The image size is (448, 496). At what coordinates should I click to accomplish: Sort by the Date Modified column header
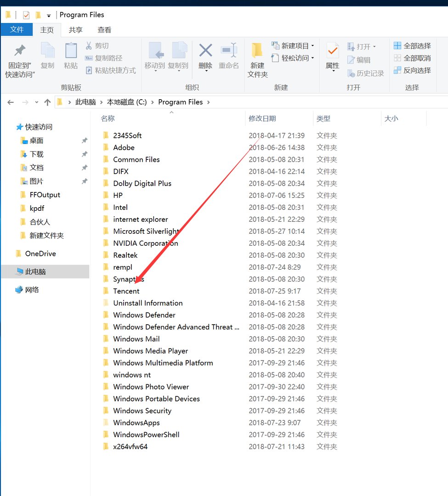point(262,118)
